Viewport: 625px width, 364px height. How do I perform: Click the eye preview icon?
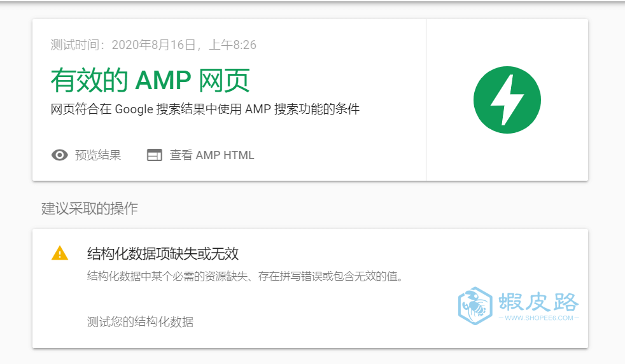(59, 155)
